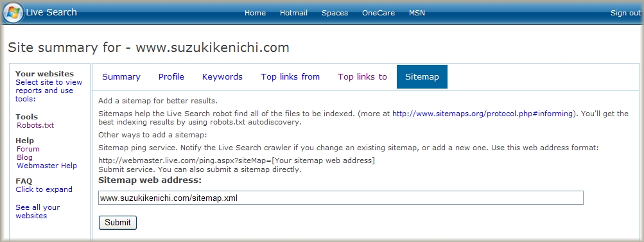Expand the FAQ via Click to expand
The height and width of the screenshot is (242, 644).
click(x=44, y=189)
